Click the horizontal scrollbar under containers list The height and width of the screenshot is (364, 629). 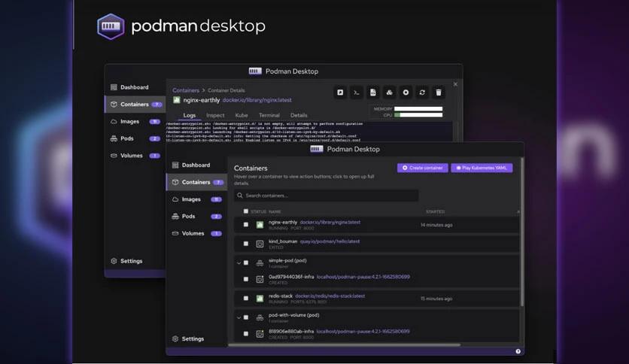pos(344,344)
